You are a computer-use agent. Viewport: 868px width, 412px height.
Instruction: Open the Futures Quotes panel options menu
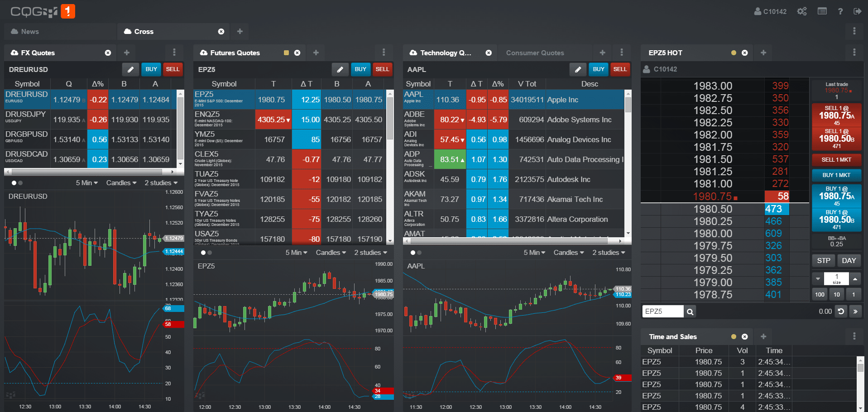(384, 53)
